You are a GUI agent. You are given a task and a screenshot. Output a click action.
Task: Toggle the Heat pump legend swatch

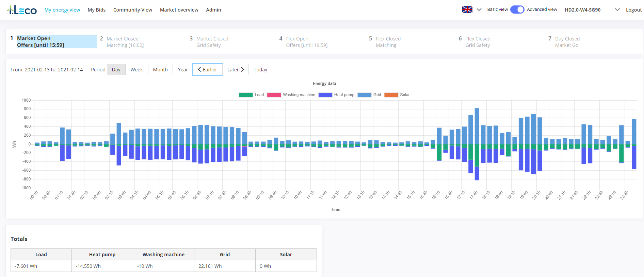pyautogui.click(x=325, y=95)
